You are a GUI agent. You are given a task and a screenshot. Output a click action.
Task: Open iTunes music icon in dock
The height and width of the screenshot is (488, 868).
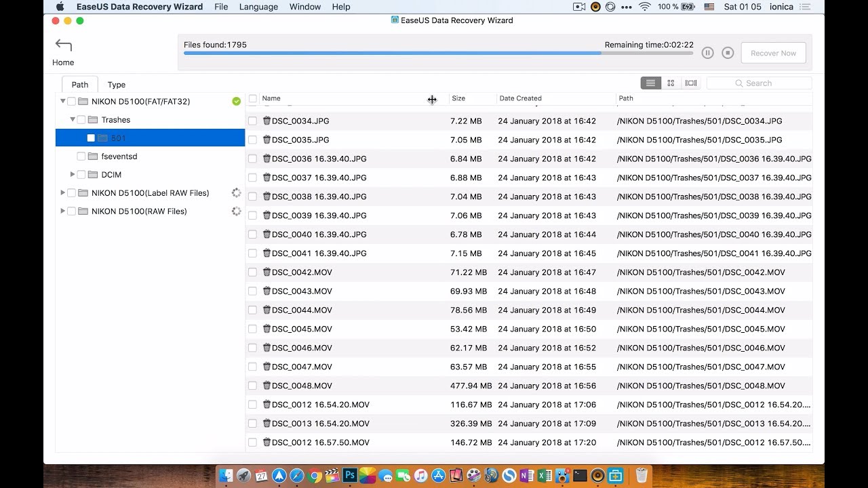[420, 476]
